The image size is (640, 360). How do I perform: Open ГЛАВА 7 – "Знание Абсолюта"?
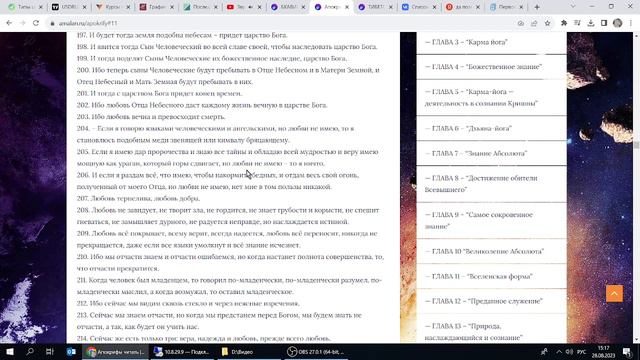[x=476, y=153]
